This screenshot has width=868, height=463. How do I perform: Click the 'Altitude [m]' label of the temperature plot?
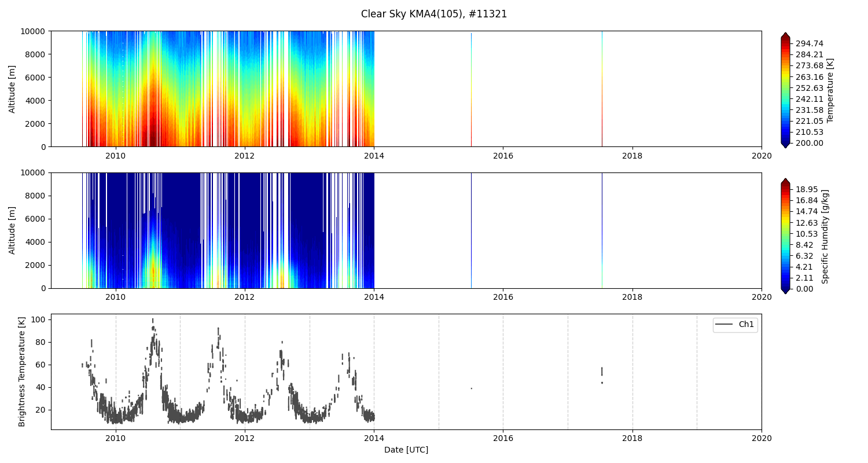12,89
